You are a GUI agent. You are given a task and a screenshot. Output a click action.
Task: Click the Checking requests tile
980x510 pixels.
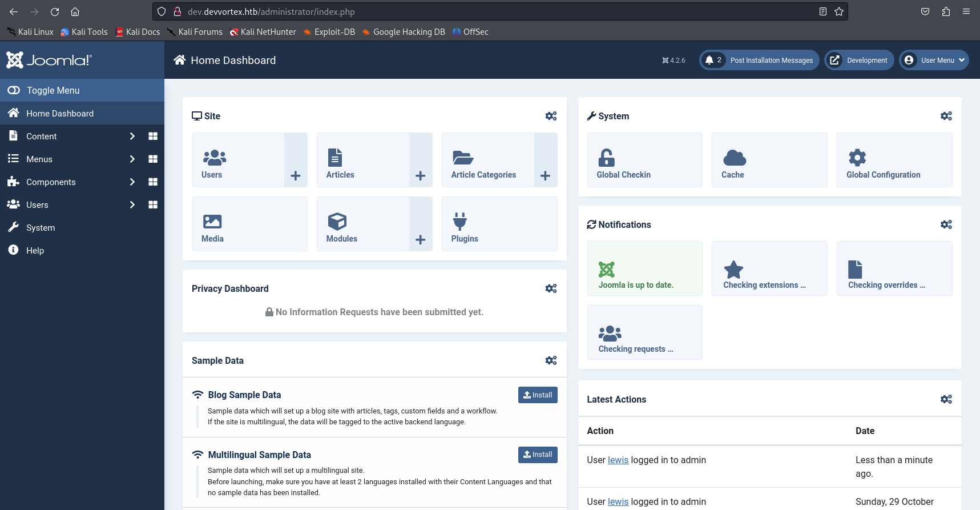coord(645,332)
